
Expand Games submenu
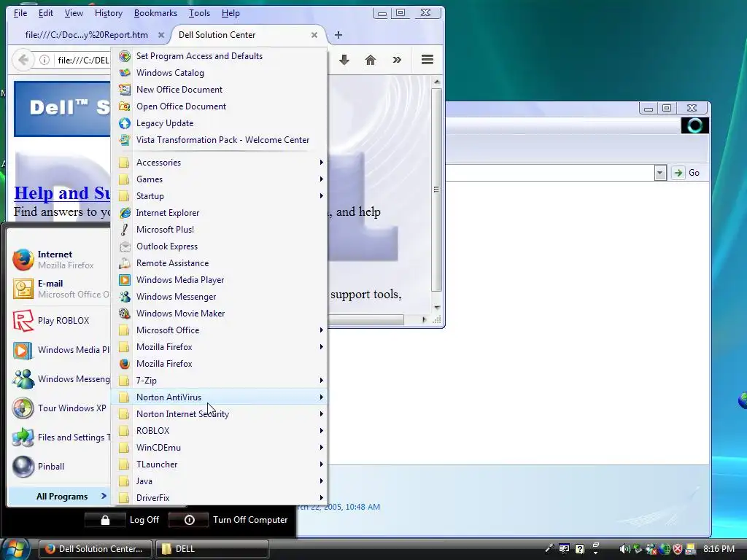tap(219, 179)
